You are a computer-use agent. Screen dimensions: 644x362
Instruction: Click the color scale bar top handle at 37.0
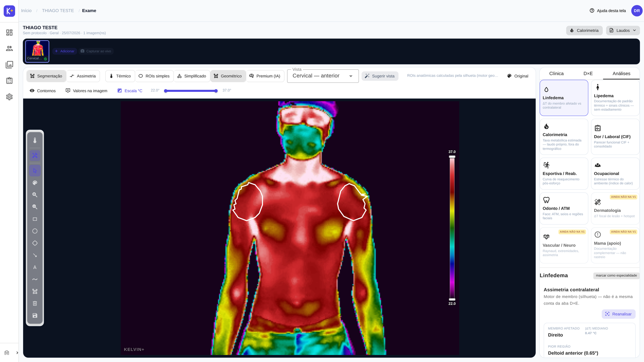tap(452, 157)
